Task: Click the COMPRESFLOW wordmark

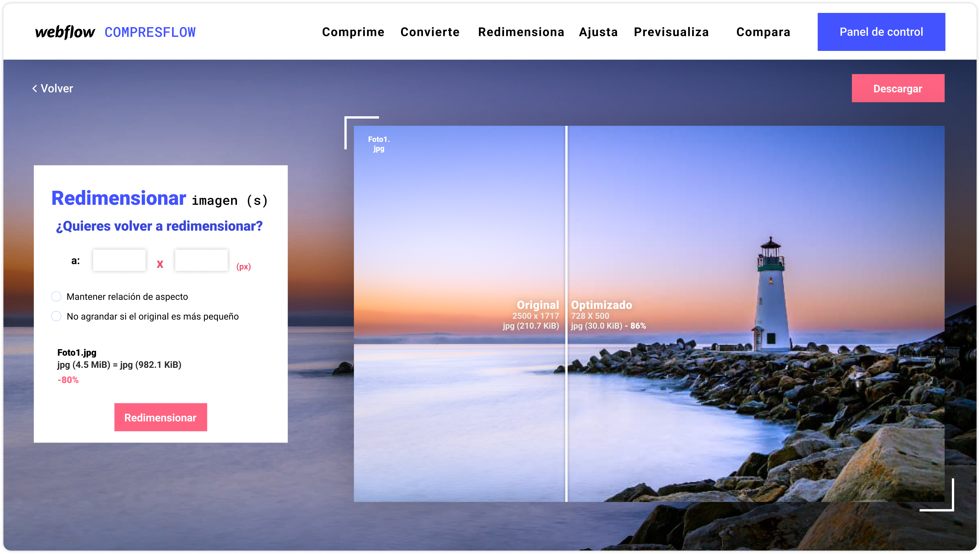Action: pos(150,32)
